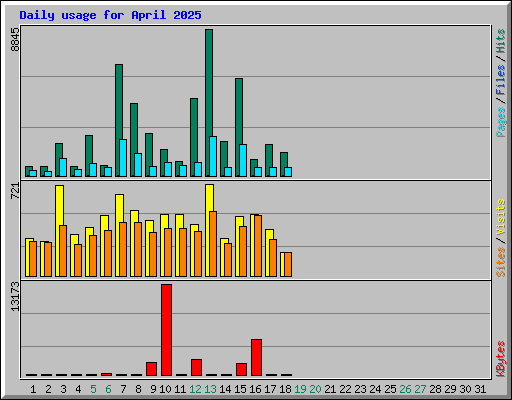Click the red KBytes bar for day 10
This screenshot has width=512, height=400.
(x=166, y=330)
